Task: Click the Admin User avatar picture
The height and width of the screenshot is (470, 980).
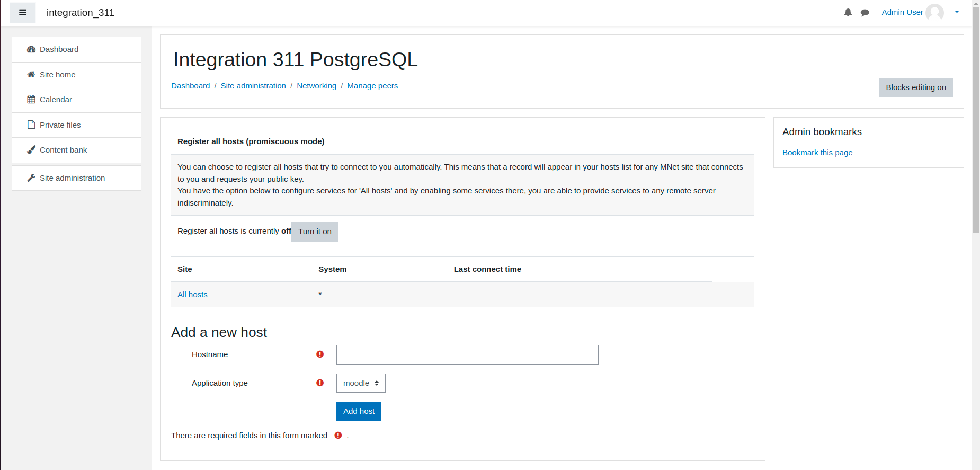Action: [x=934, y=13]
